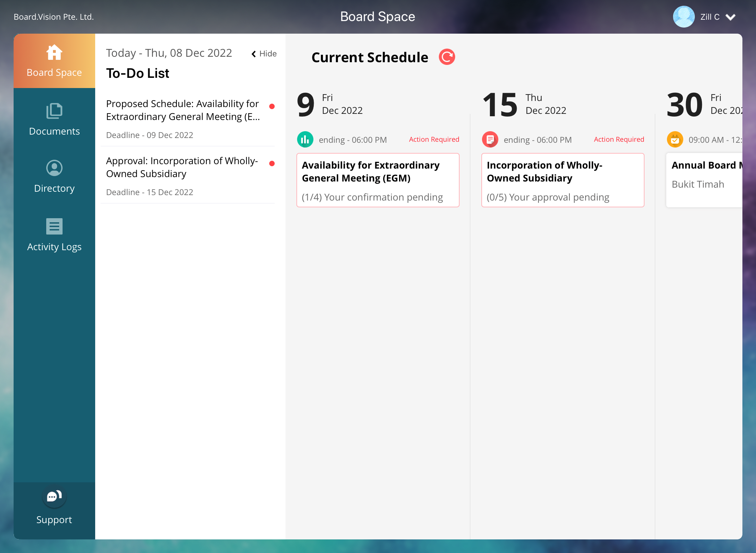
Task: Click the Support chat icon
Action: pyautogui.click(x=54, y=497)
